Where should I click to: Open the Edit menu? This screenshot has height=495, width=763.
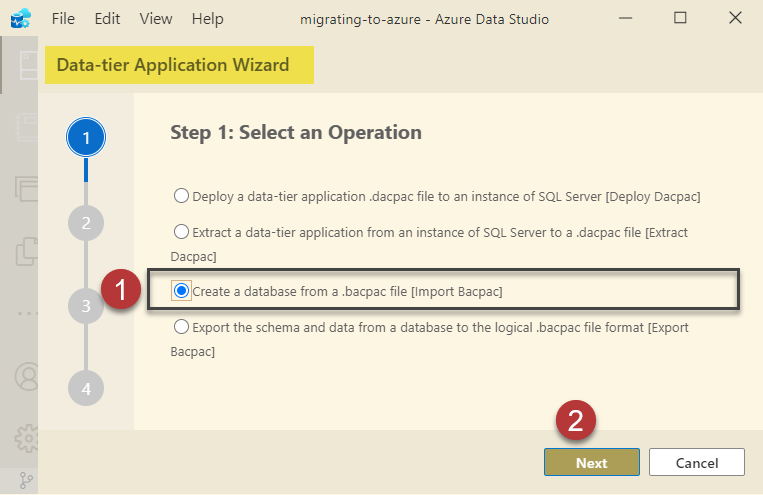click(x=107, y=19)
